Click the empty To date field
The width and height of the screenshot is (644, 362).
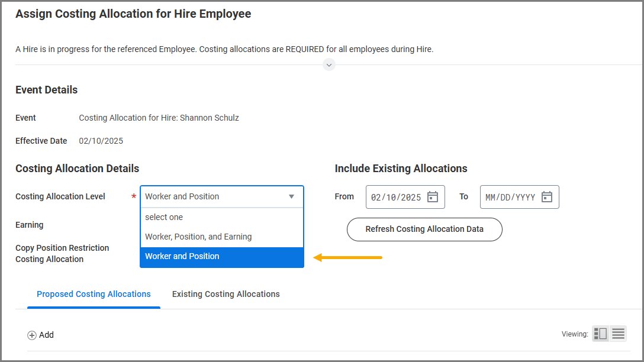tap(510, 198)
